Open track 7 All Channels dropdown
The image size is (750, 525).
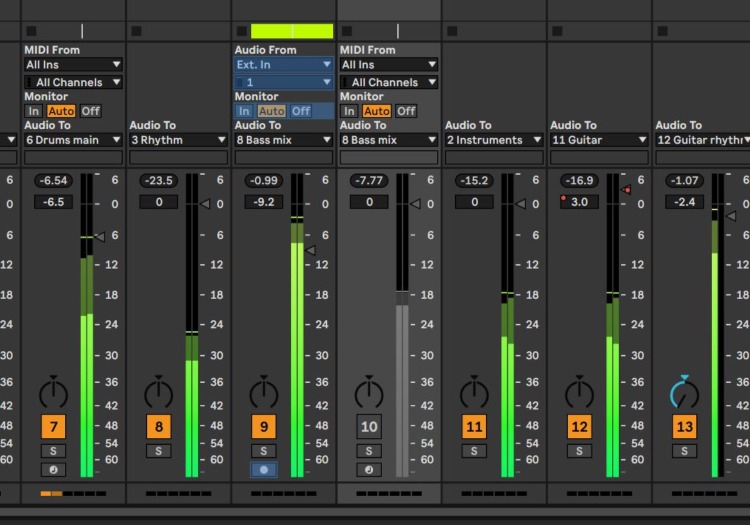(73, 82)
